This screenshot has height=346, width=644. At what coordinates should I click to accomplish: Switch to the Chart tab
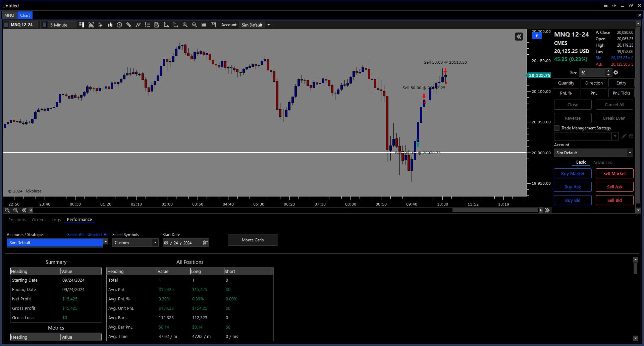tap(25, 15)
